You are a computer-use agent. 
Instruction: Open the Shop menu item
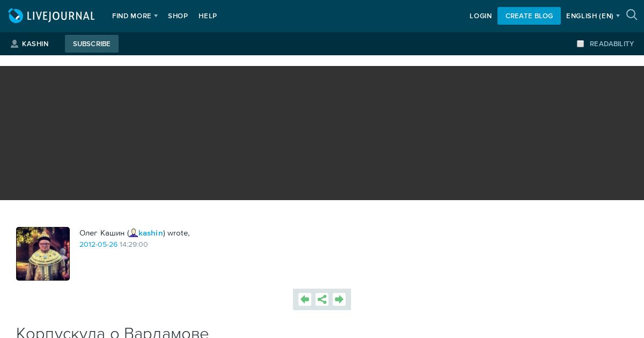point(178,16)
